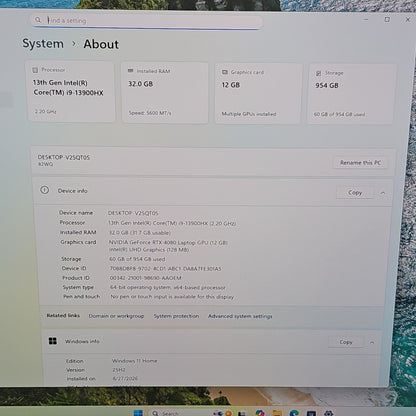Open the System protection link

(176, 316)
